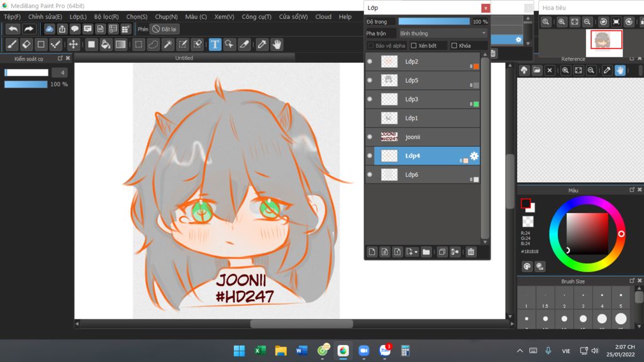Image resolution: width=644 pixels, height=362 pixels.
Task: Pick brush size 5 preset
Action: tap(621, 299)
